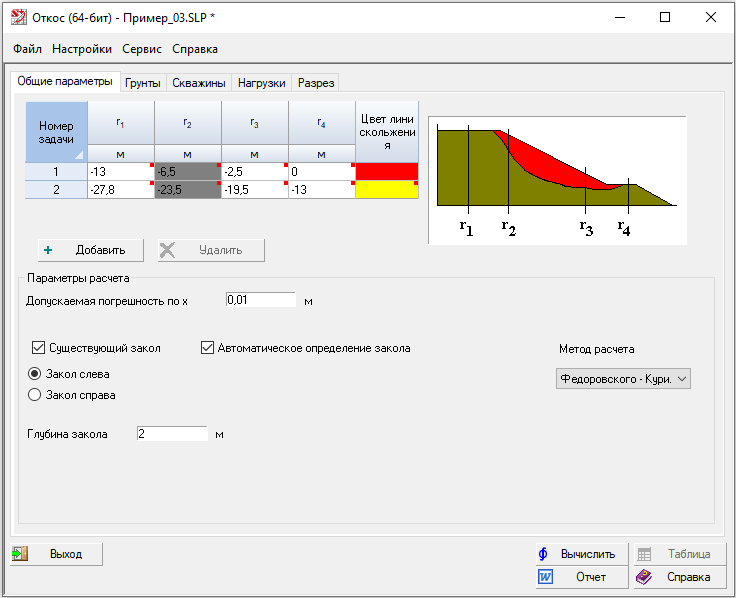Select the Закол слева radio option
736x598 pixels.
tap(35, 374)
